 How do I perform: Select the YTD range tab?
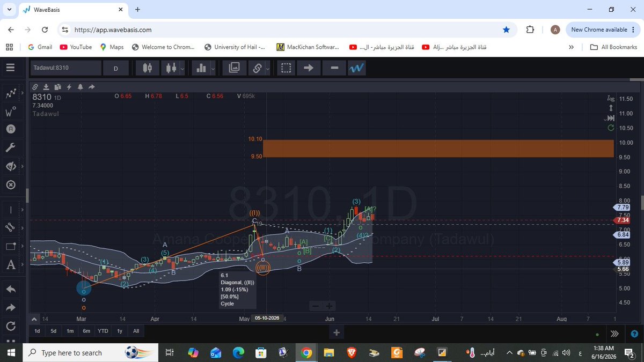click(x=103, y=331)
